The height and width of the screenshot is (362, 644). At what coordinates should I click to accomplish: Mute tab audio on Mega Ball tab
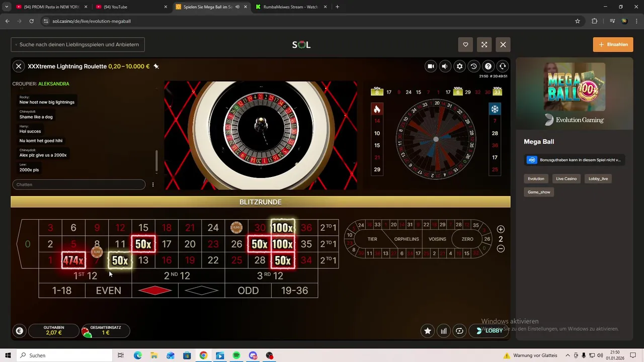(237, 7)
